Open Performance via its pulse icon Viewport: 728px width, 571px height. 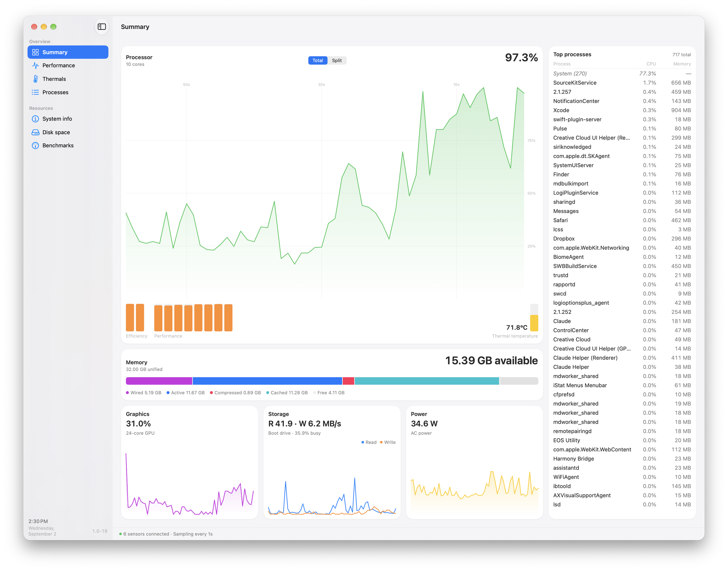[x=35, y=66]
